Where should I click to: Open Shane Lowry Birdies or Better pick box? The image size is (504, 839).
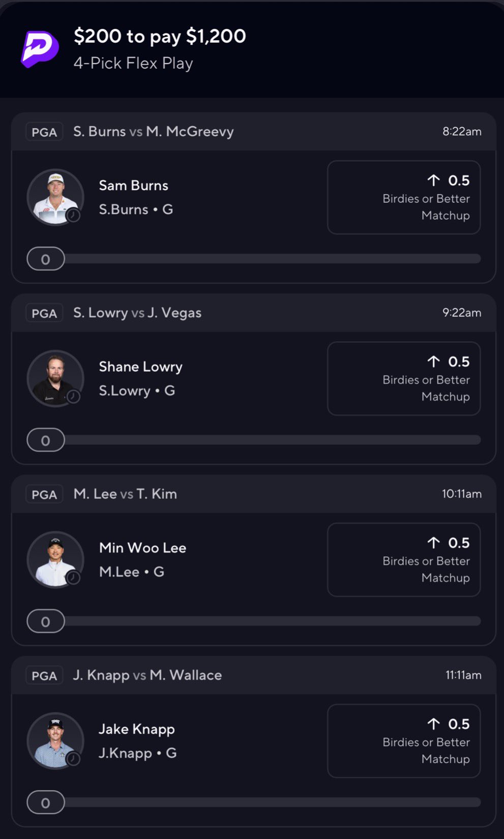click(404, 378)
